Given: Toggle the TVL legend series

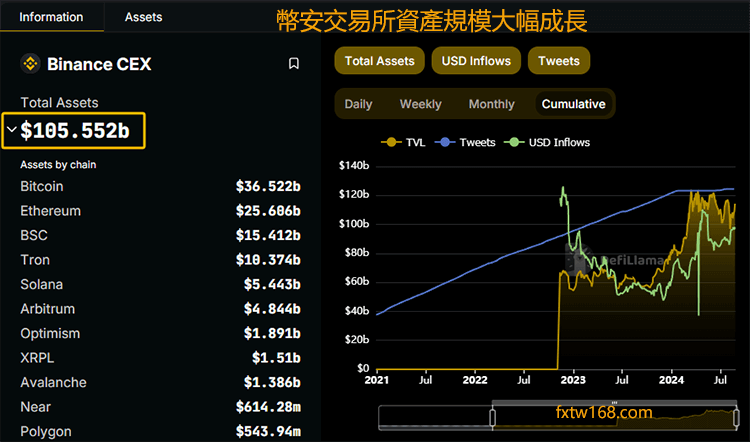Looking at the screenshot, I should click(x=405, y=142).
